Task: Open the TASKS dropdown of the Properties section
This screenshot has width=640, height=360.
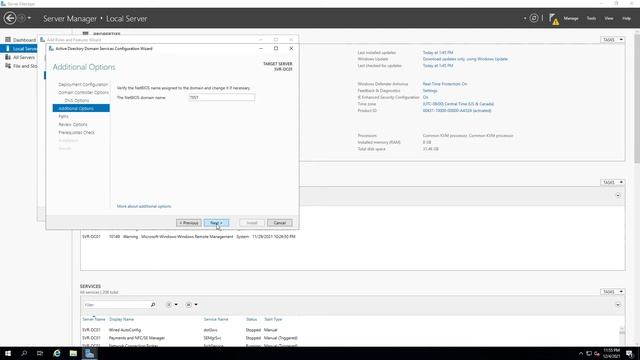Action: [612, 40]
